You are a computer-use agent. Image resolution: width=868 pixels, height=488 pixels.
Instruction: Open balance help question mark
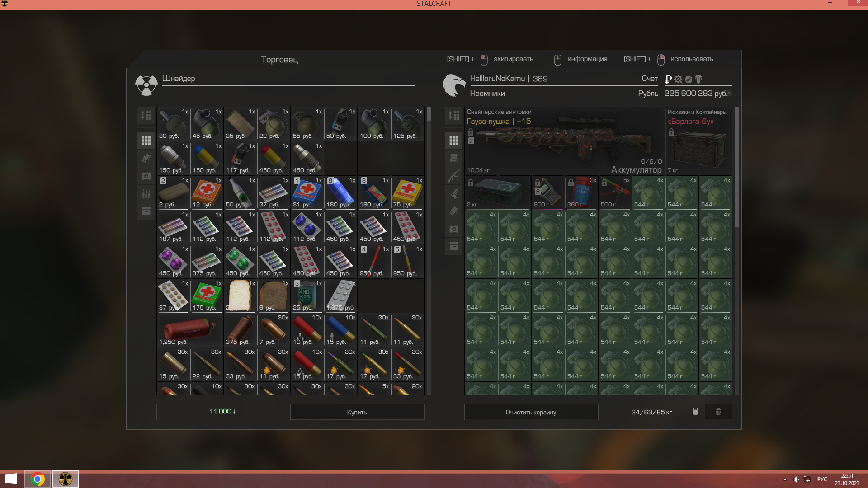729,93
